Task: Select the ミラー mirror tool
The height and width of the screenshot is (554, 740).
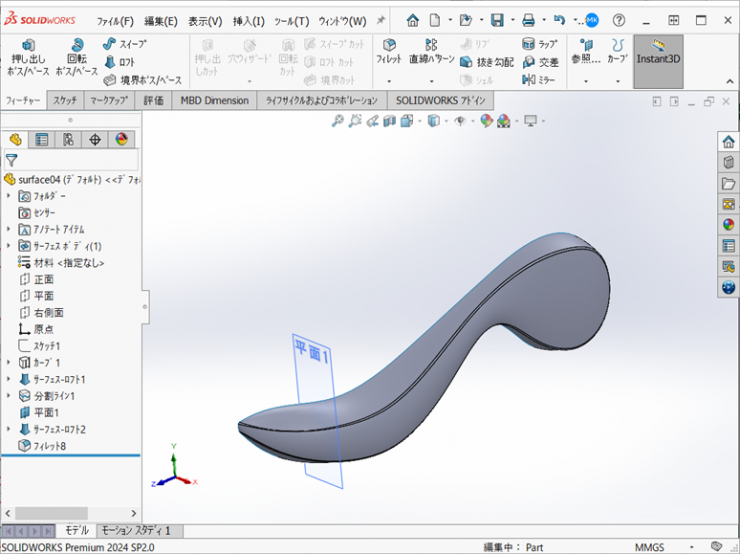Action: coord(540,80)
